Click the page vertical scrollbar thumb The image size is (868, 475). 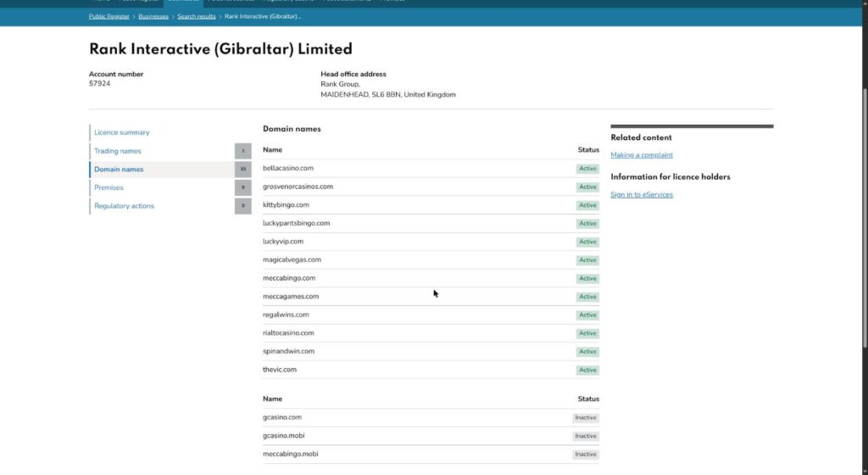865,219
